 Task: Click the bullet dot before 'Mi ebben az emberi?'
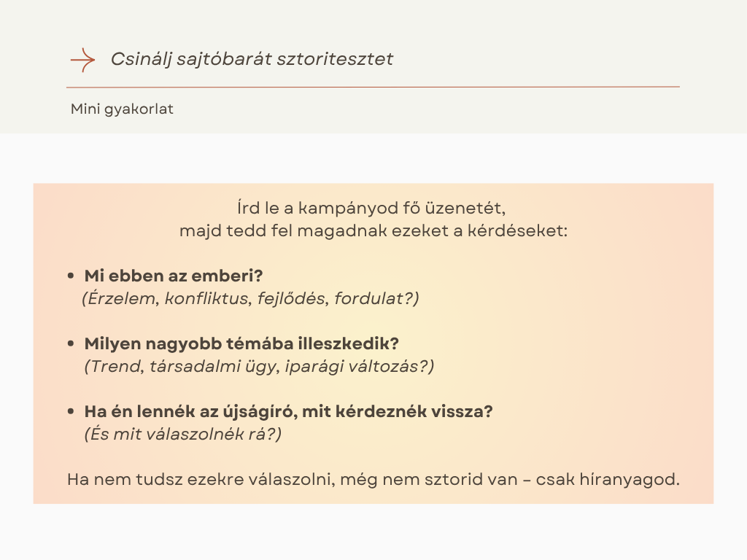[x=71, y=277]
